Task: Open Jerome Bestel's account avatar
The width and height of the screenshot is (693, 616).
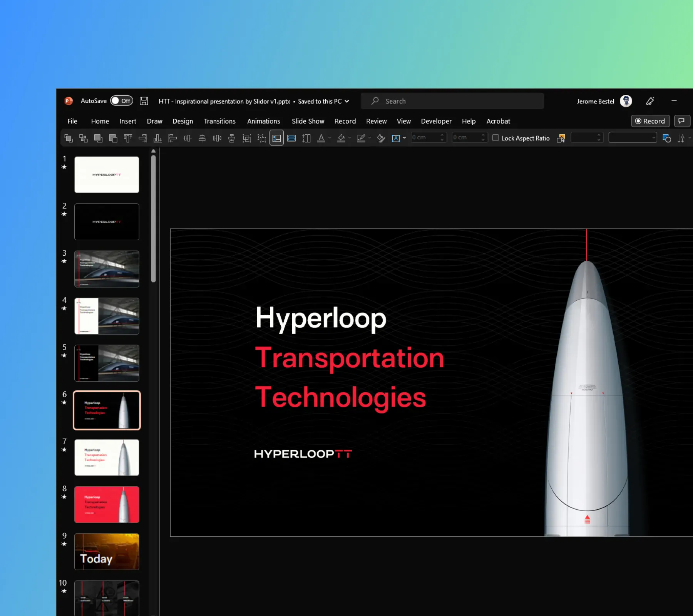Action: pos(626,101)
